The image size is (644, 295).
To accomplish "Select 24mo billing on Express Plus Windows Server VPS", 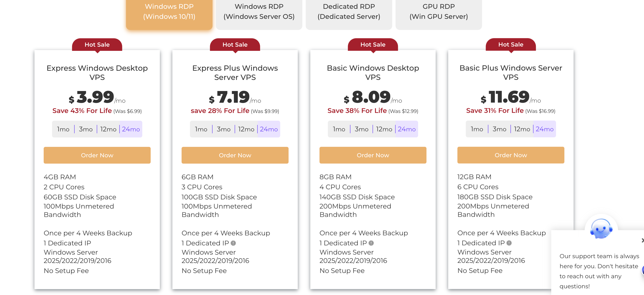I will point(269,129).
